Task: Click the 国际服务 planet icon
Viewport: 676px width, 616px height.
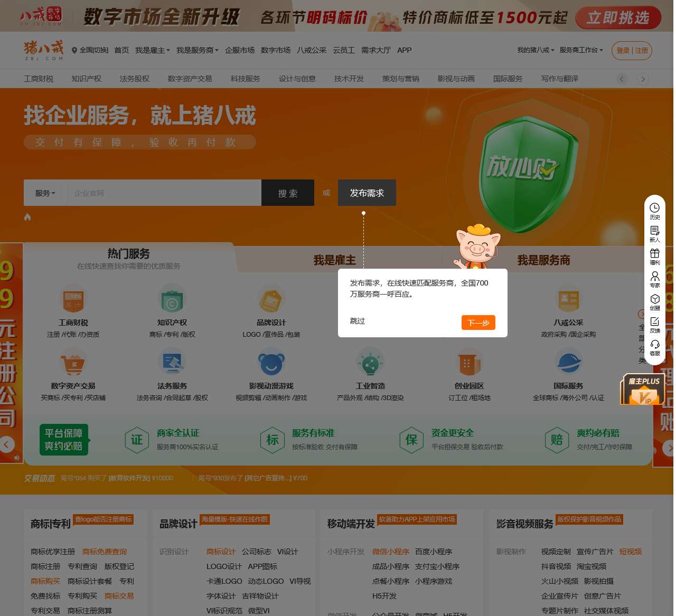Action: coord(568,363)
